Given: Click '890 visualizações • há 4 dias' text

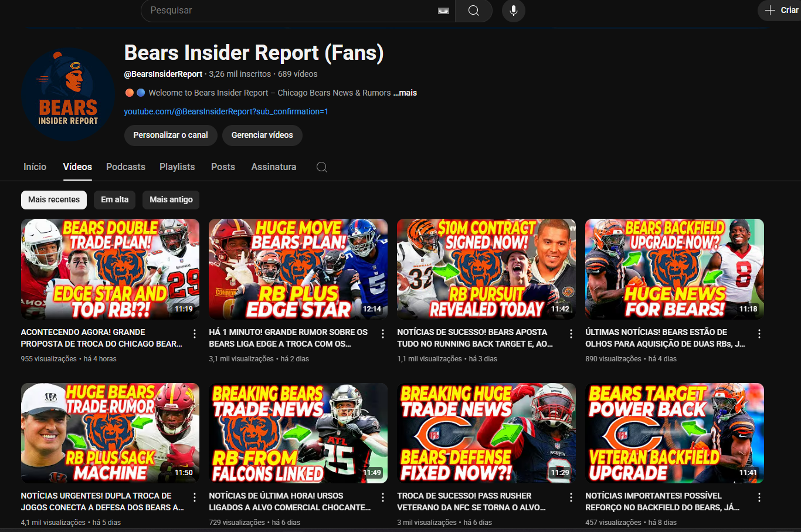Looking at the screenshot, I should (x=631, y=359).
